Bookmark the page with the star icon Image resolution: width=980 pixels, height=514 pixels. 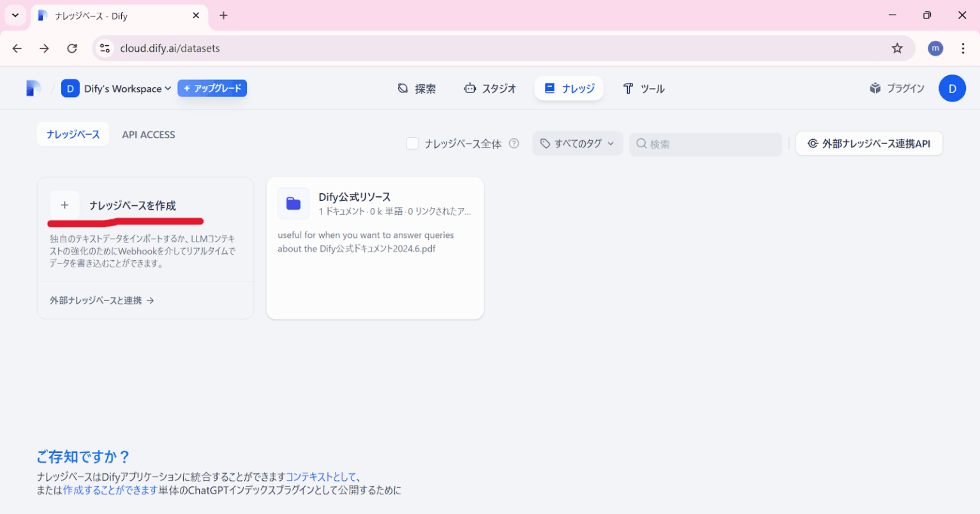click(897, 48)
